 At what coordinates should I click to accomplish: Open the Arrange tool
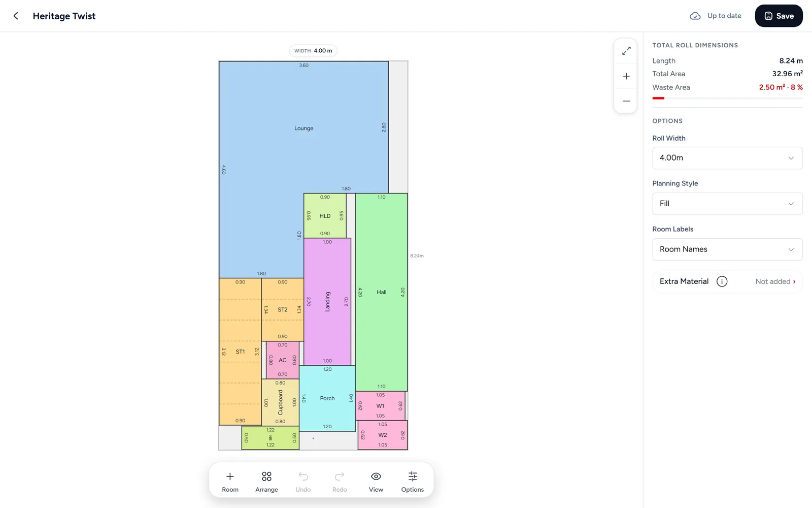(266, 481)
